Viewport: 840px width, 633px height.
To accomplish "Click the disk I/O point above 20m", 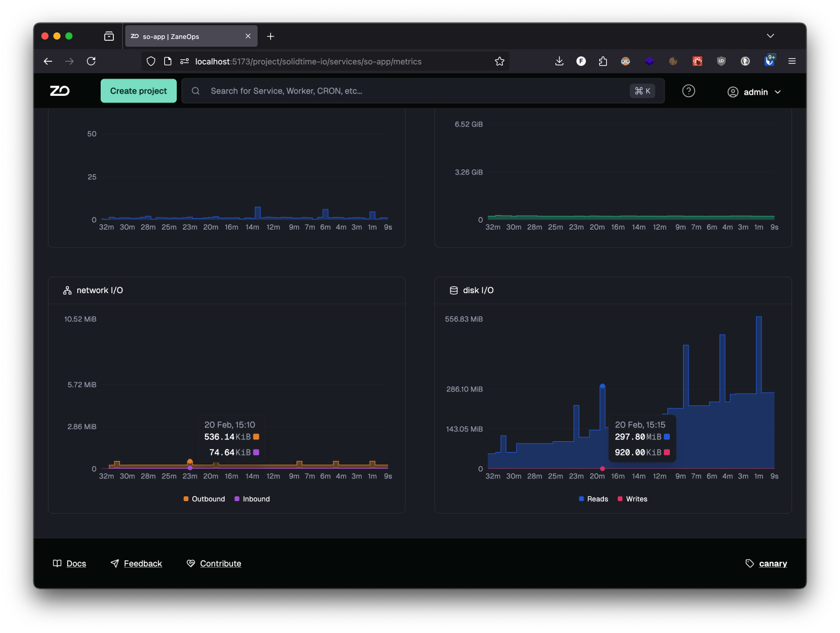I will click(602, 386).
